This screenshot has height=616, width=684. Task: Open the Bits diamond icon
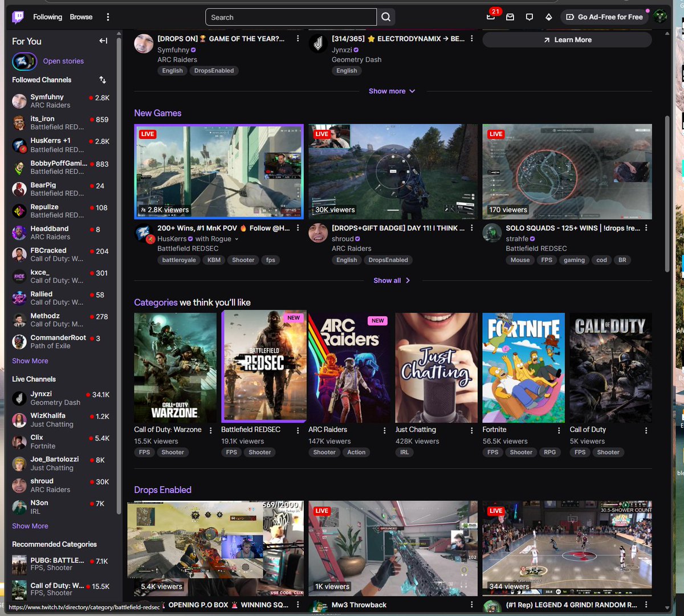tap(549, 17)
